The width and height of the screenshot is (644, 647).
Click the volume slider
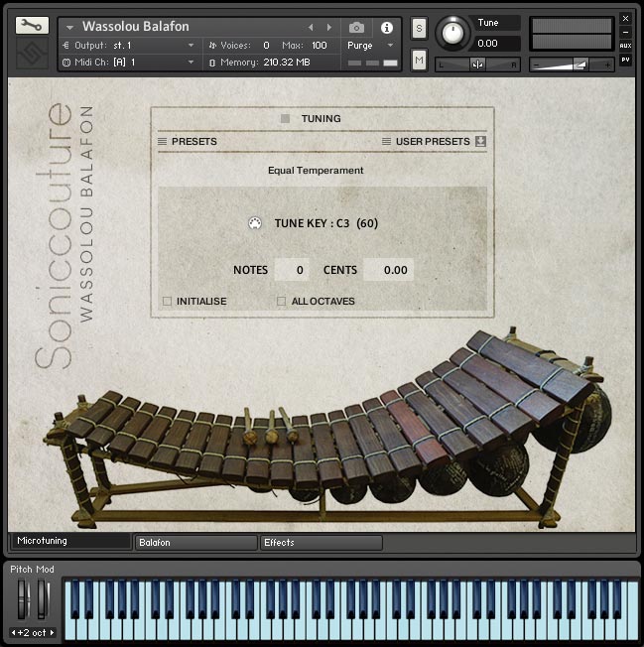coord(572,65)
